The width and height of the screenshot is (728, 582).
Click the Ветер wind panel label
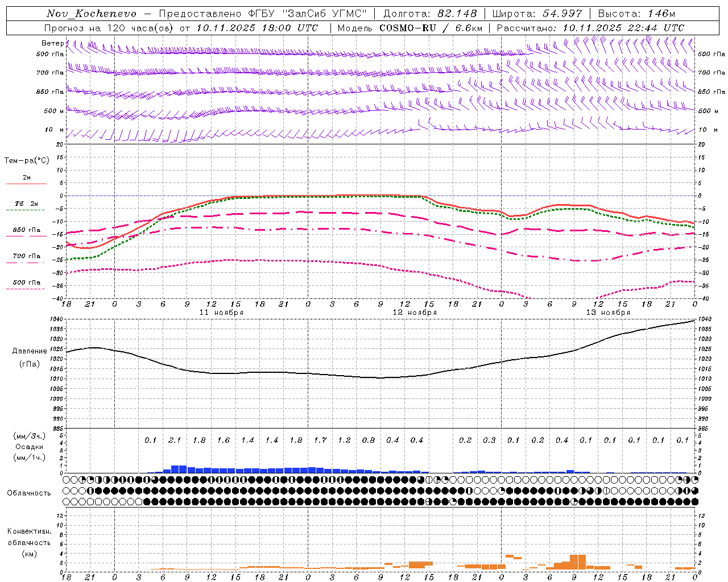coord(52,43)
